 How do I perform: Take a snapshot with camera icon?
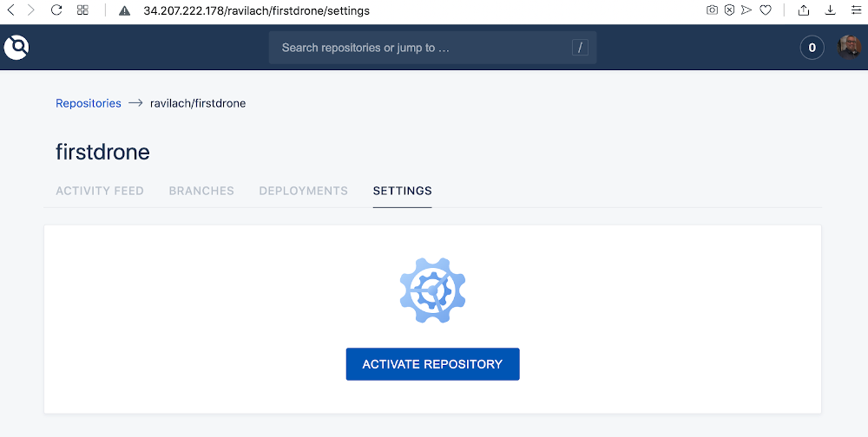[713, 10]
